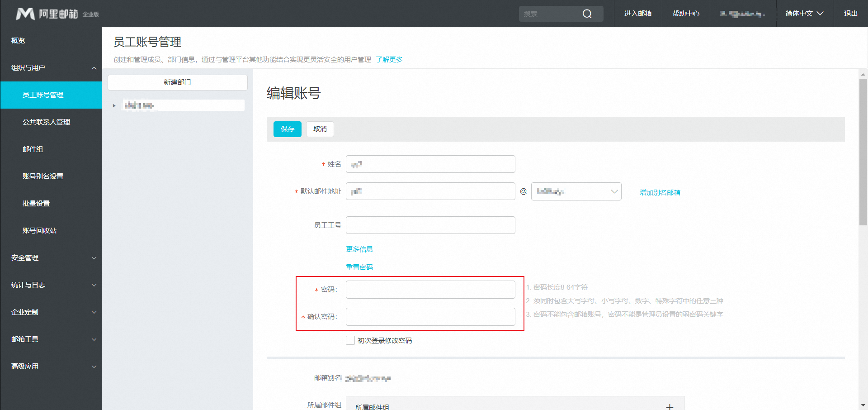Click the 了解更多 link
This screenshot has width=868, height=410.
(389, 60)
